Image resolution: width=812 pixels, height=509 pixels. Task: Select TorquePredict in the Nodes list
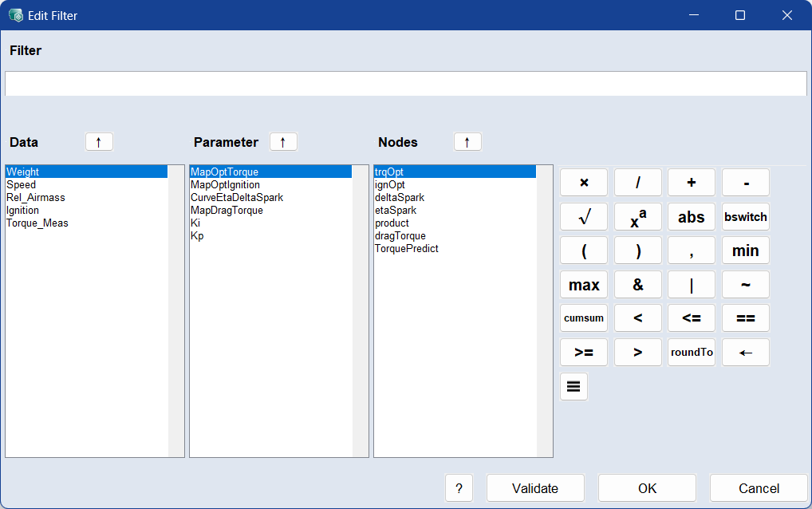[407, 248]
